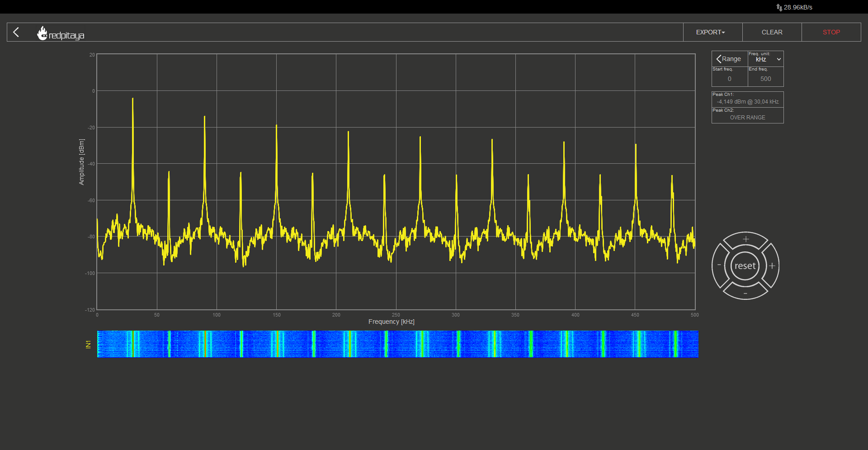
Task: Click the network speed indicator icon
Action: (779, 7)
